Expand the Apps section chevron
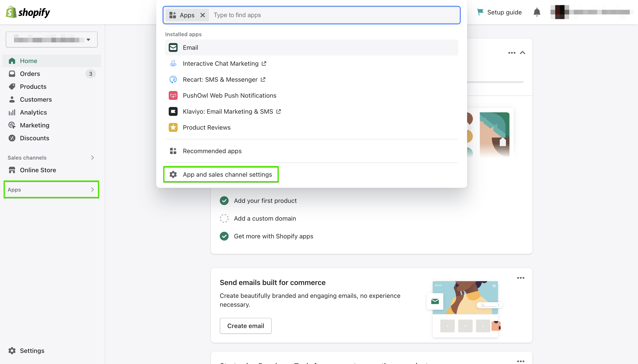Screen dimensions: 638x364 (x=93, y=190)
